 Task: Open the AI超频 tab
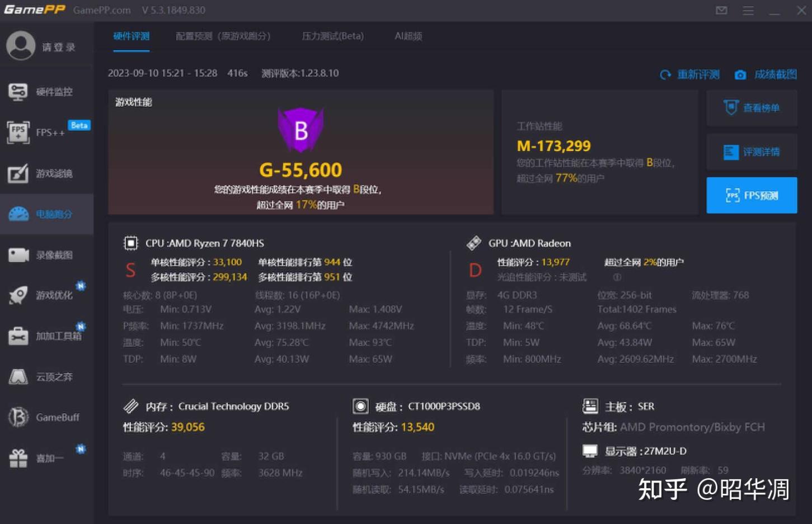(x=409, y=36)
